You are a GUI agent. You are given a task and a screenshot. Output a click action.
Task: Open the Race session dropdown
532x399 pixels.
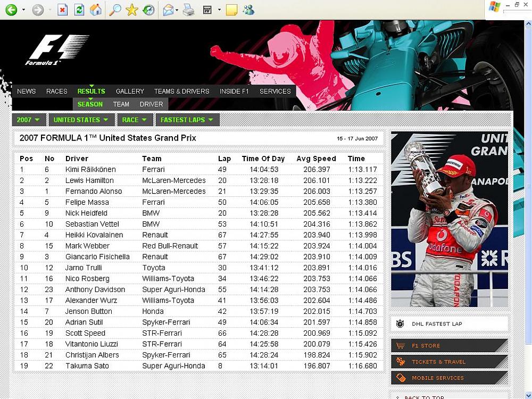pos(135,120)
